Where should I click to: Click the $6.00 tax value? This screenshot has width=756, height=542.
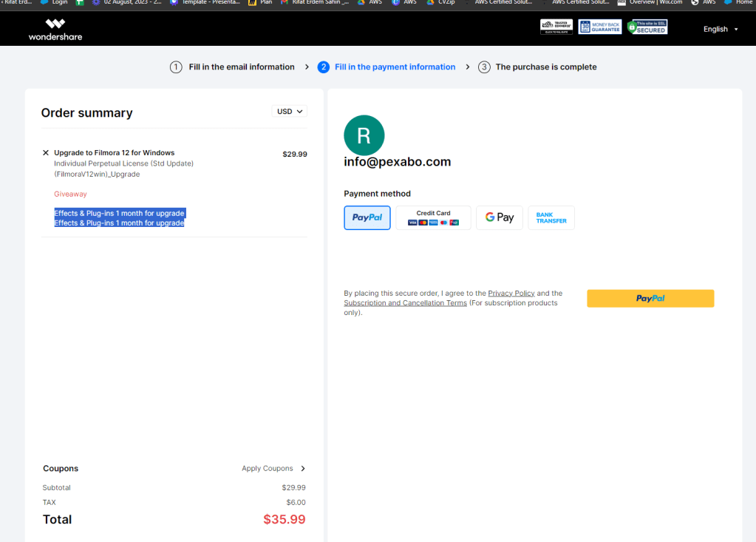(x=296, y=503)
